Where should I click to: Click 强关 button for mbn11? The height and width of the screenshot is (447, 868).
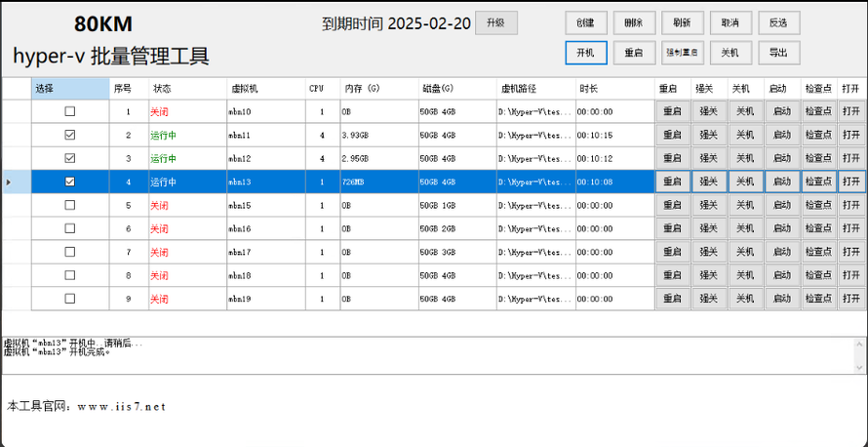coord(709,135)
